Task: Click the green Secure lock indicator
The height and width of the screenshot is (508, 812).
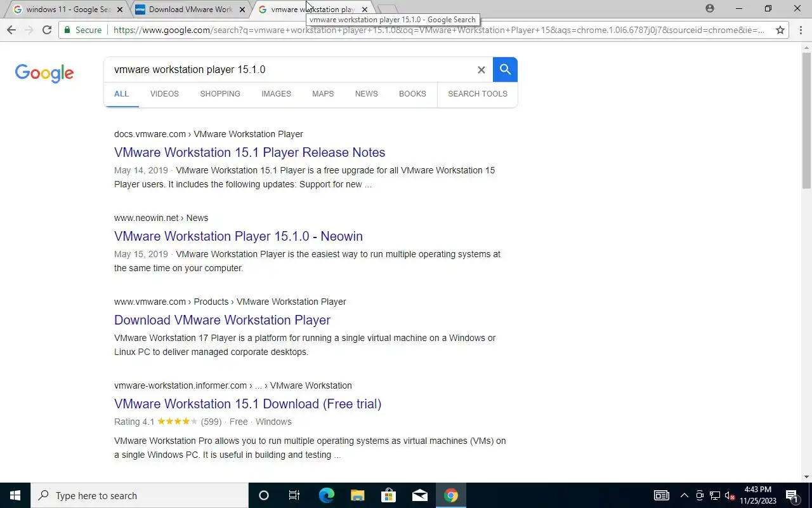Action: point(83,30)
